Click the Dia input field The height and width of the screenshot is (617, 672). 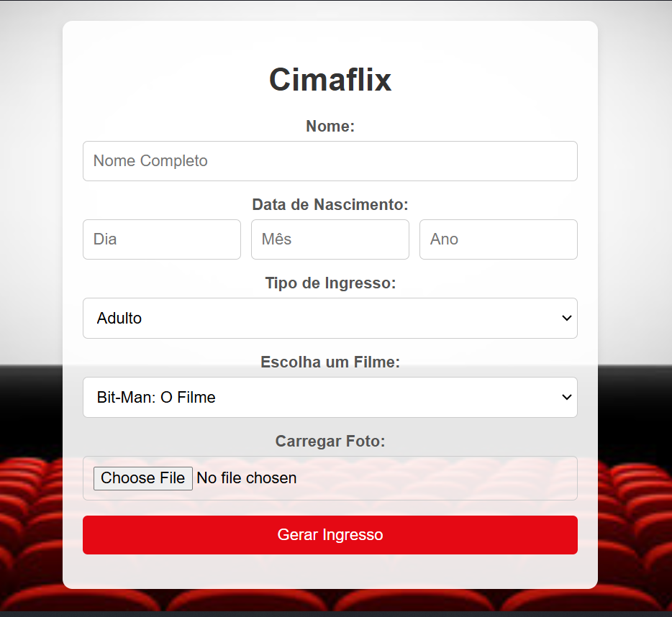point(161,239)
